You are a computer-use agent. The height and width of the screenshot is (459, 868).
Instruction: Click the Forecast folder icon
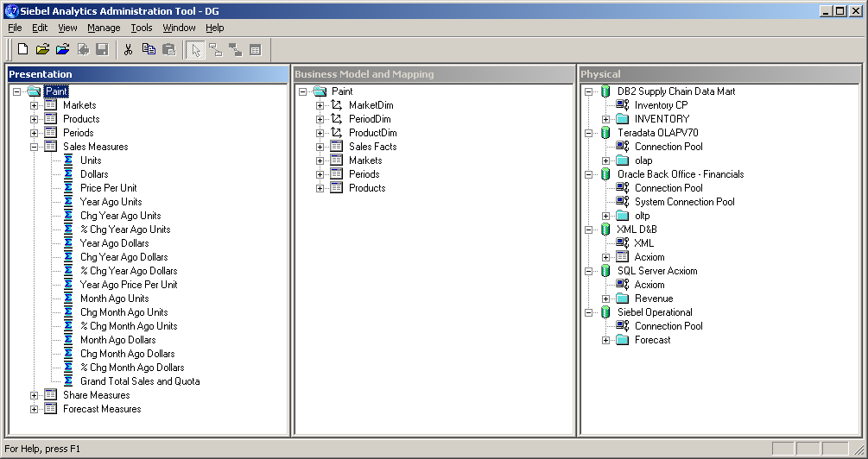(x=623, y=340)
